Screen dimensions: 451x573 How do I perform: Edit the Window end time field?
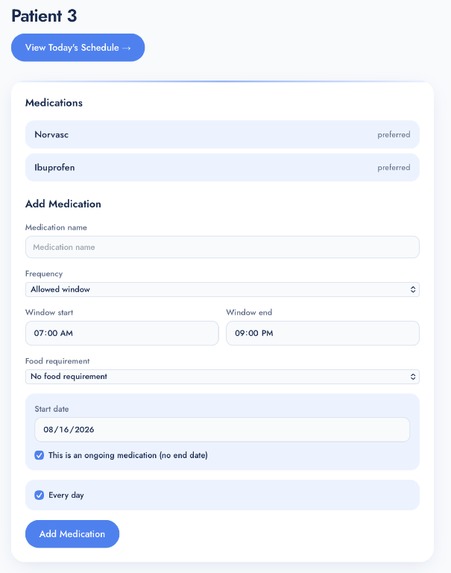click(x=323, y=333)
